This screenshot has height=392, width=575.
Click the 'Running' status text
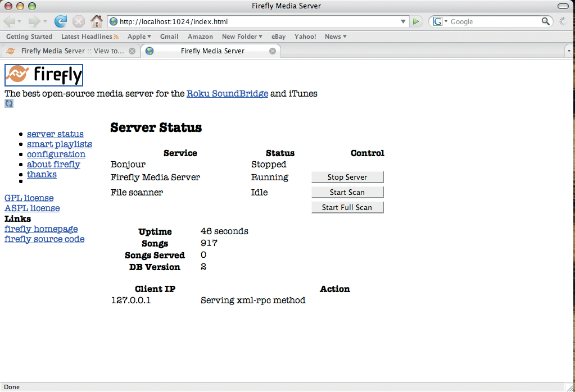tap(270, 177)
